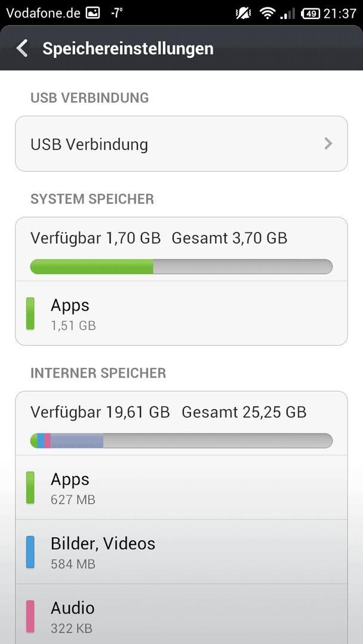Viewport: 363px width, 644px height.
Task: Tap the blue Bilder, Videos color marker
Action: click(x=30, y=552)
